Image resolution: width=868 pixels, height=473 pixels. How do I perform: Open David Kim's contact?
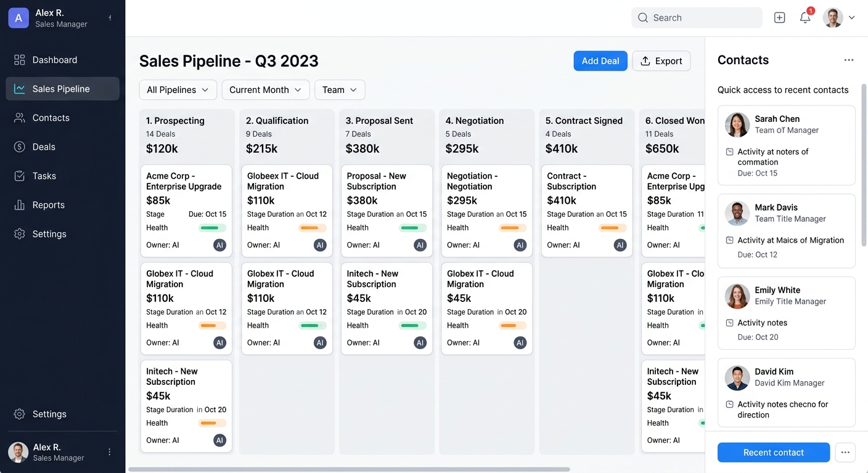(786, 392)
